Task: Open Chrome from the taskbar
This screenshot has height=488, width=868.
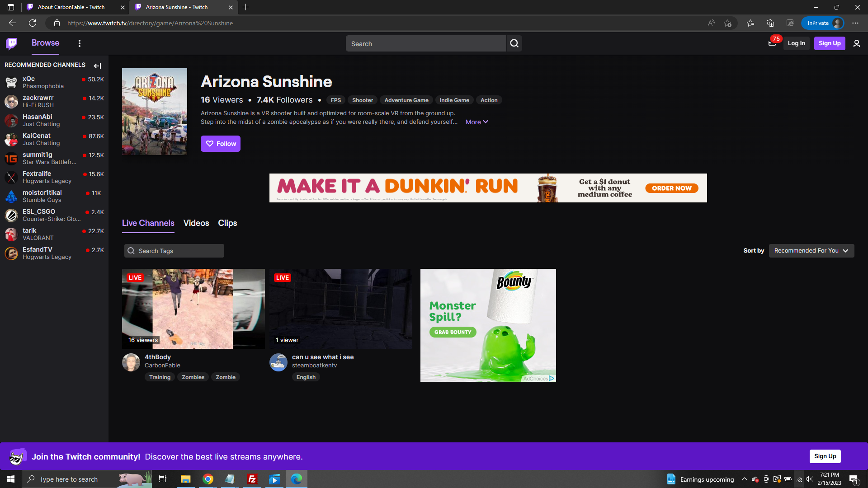Action: pyautogui.click(x=208, y=479)
